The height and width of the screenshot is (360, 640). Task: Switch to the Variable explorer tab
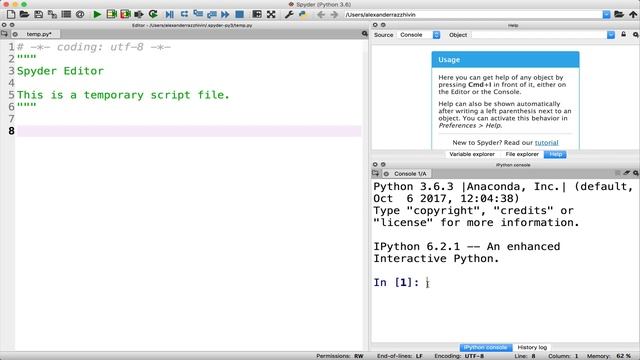coord(472,154)
